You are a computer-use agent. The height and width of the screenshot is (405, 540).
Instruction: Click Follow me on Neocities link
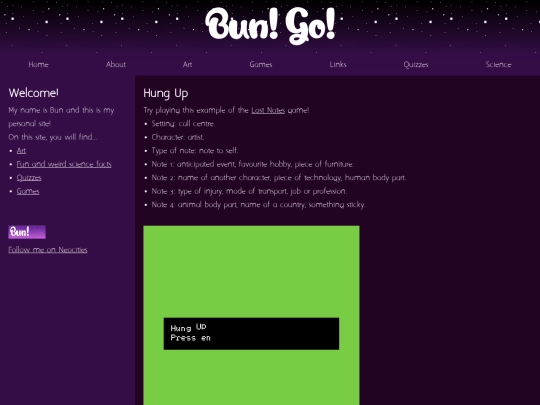coord(48,250)
